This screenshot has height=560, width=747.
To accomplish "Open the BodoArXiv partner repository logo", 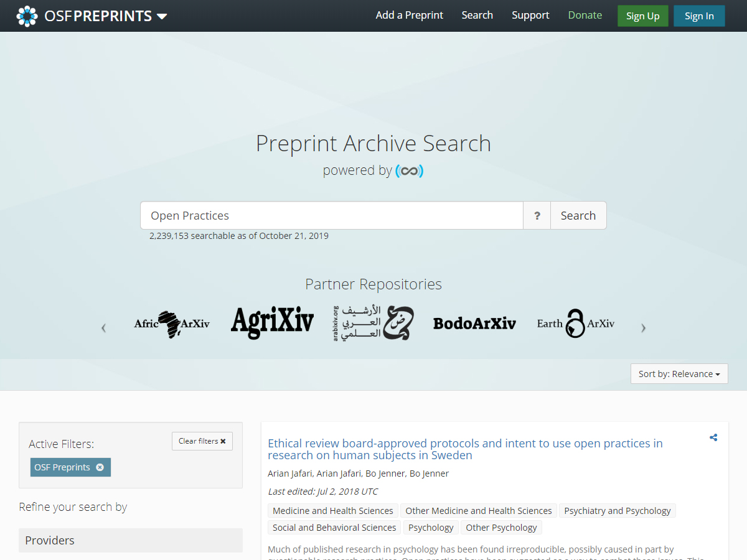I will pyautogui.click(x=474, y=324).
